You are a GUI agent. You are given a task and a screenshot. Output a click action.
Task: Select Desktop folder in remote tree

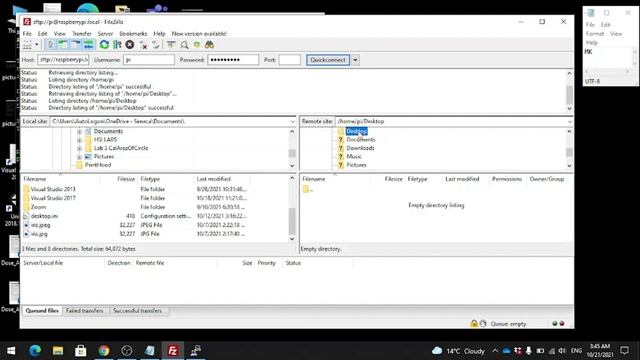[x=357, y=131]
